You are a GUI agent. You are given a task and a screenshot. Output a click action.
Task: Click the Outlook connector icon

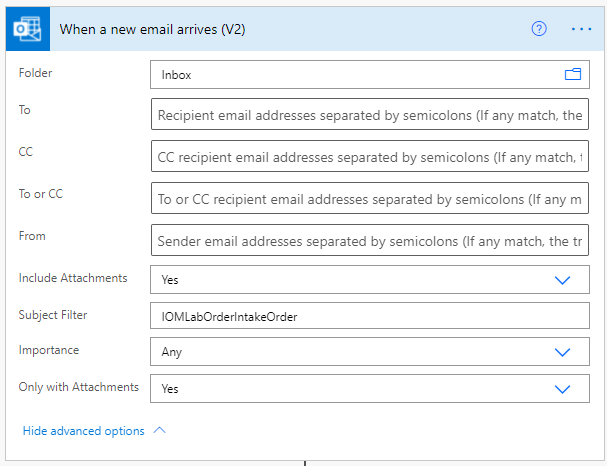click(27, 29)
